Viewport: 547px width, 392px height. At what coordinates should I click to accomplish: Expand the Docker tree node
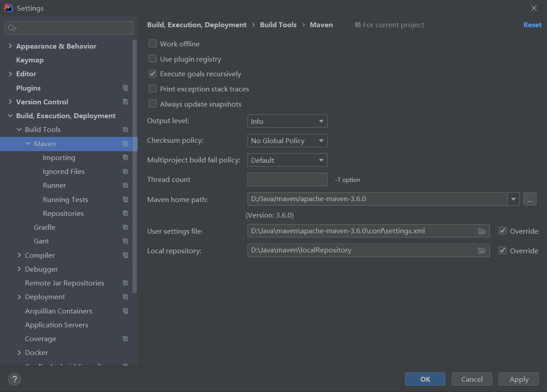[x=19, y=352]
